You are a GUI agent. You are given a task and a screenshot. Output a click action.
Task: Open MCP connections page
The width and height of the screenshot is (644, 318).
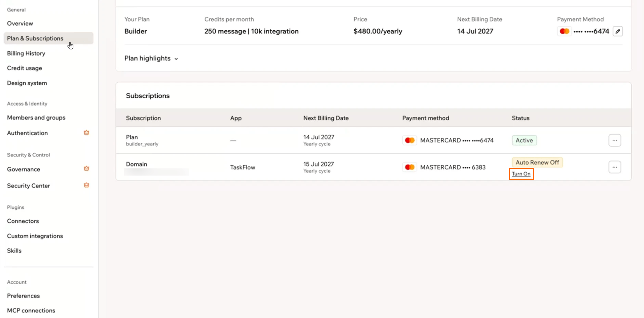pyautogui.click(x=31, y=310)
